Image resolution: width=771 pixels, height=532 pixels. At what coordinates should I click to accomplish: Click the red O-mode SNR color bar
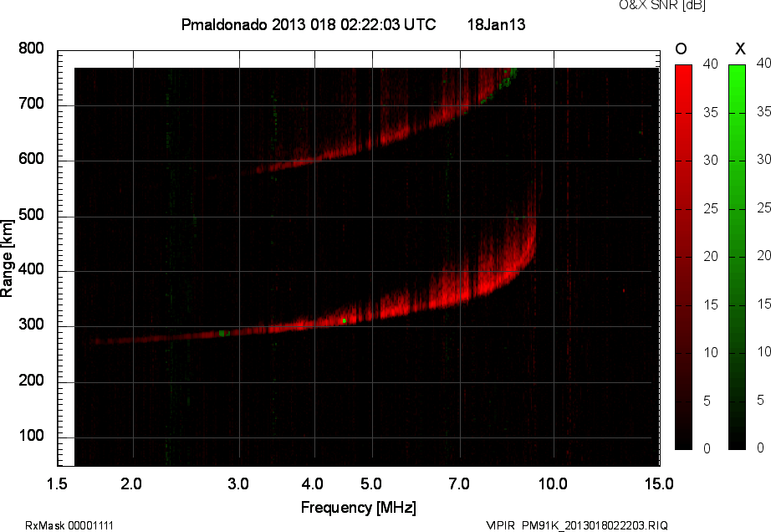(683, 257)
